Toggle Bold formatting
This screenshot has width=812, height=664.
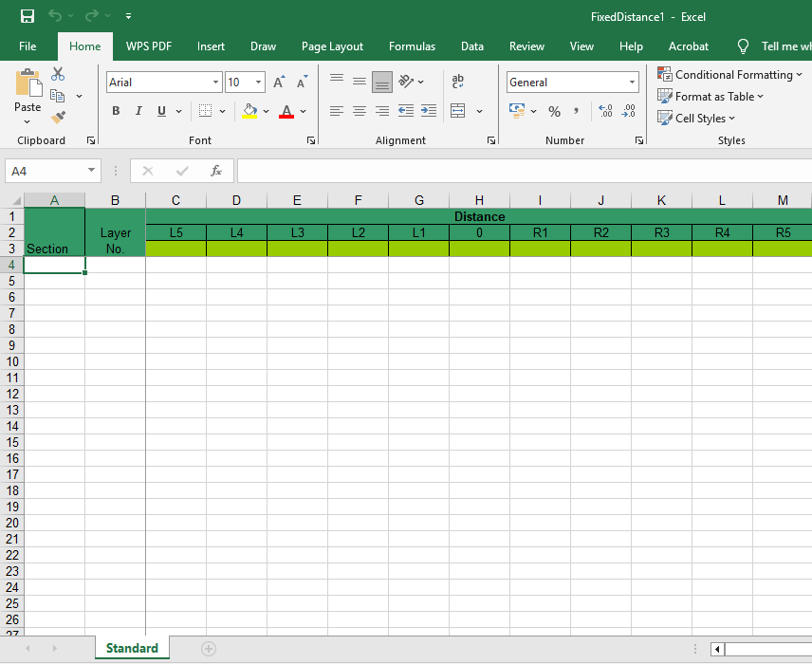[116, 111]
